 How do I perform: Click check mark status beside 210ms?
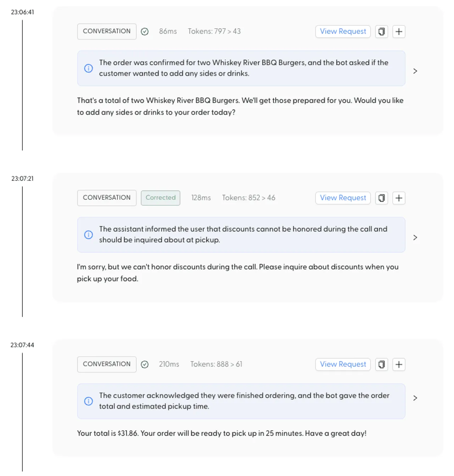coord(145,365)
